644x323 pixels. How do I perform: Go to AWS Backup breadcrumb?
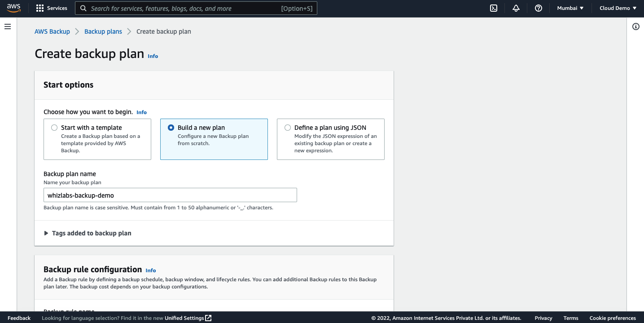(52, 31)
